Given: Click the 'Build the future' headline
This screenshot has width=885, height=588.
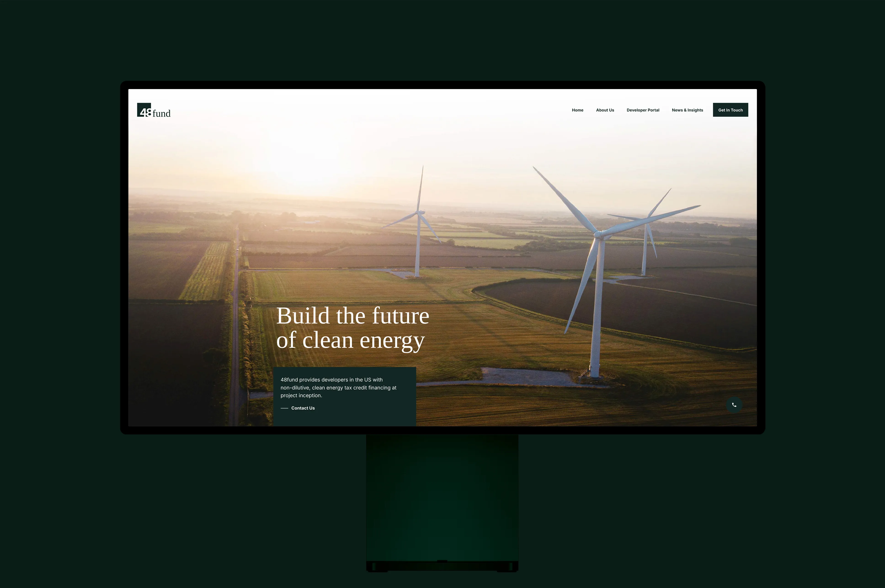Looking at the screenshot, I should (352, 316).
